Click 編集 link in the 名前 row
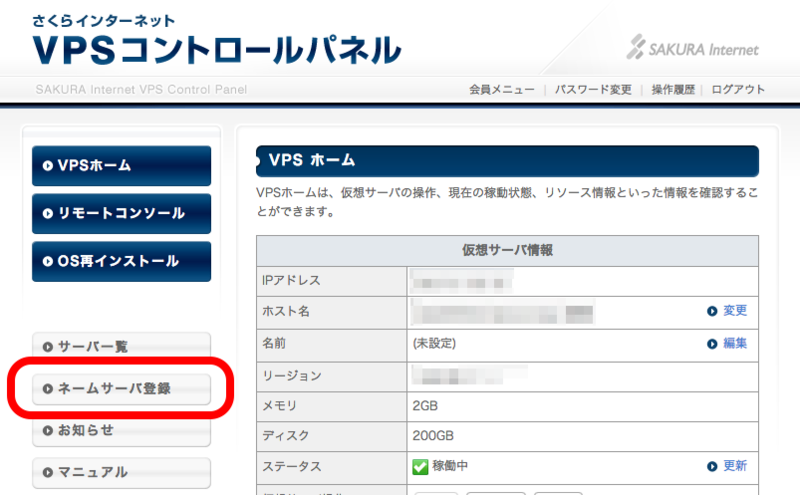This screenshot has width=800, height=495. point(735,343)
